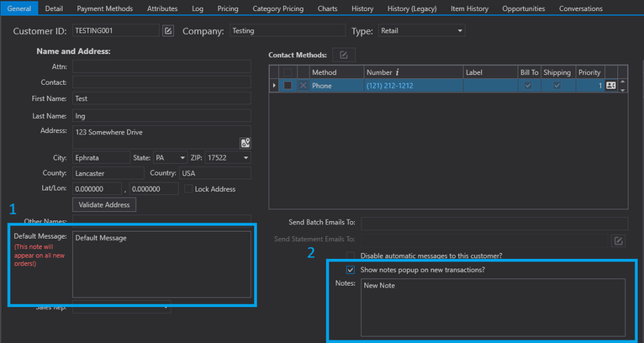Switch to the Item History tab
The width and height of the screenshot is (644, 343).
coord(469,8)
